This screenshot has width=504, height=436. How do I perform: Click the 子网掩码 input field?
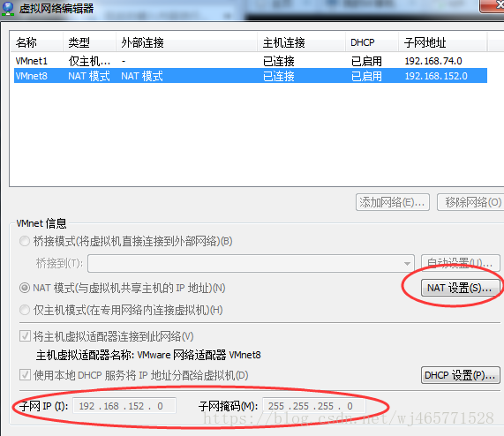click(313, 406)
